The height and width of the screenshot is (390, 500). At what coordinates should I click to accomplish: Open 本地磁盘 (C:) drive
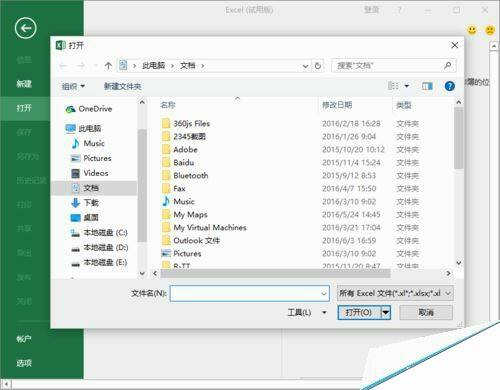99,233
